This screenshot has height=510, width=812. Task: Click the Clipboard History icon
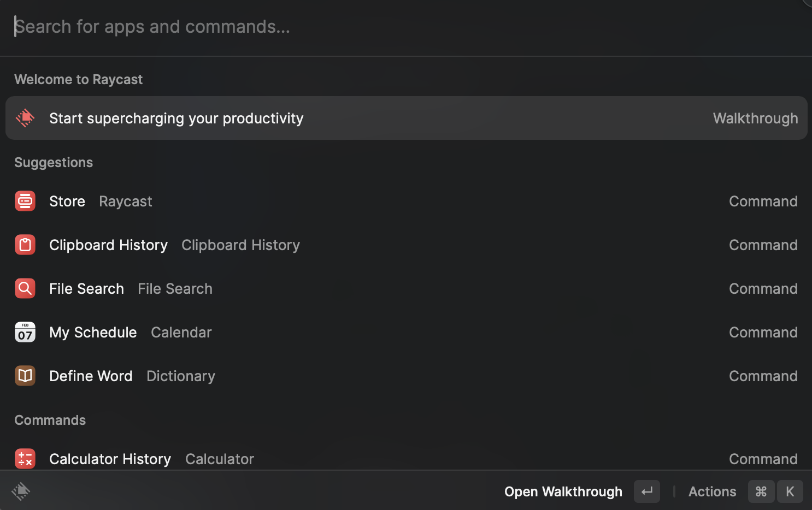coord(25,245)
